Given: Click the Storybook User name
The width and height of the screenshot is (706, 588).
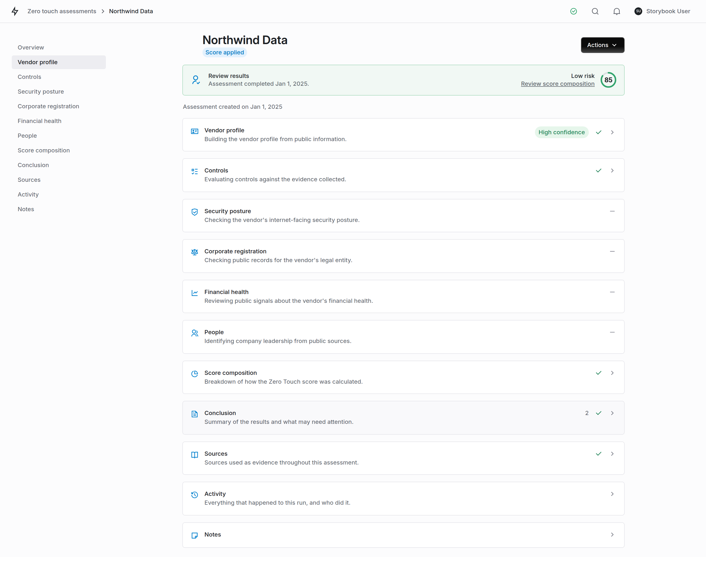Looking at the screenshot, I should 668,12.
